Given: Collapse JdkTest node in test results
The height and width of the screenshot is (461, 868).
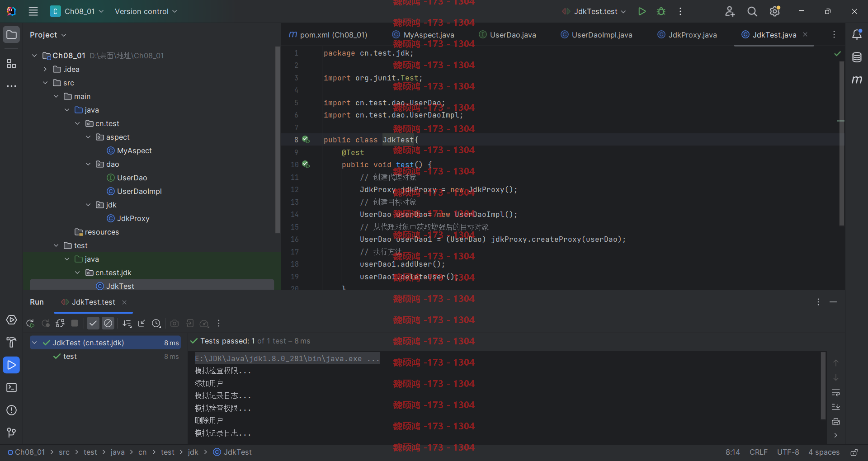Looking at the screenshot, I should pos(34,343).
